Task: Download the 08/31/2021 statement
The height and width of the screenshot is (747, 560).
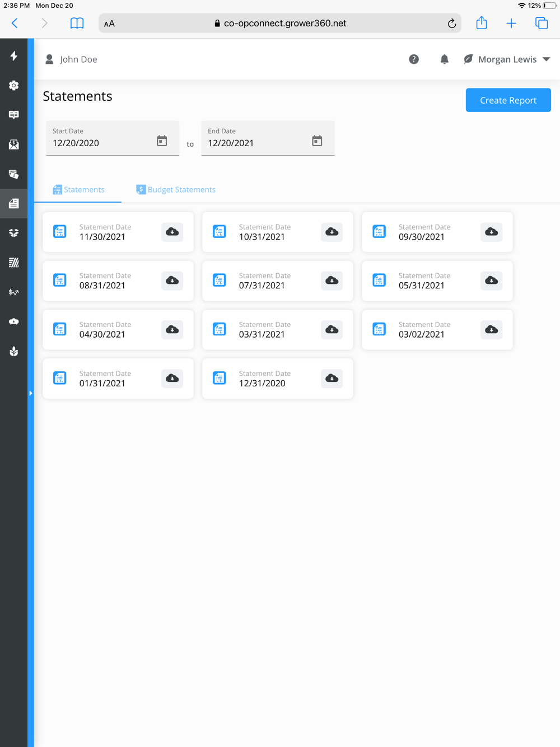Action: (172, 281)
